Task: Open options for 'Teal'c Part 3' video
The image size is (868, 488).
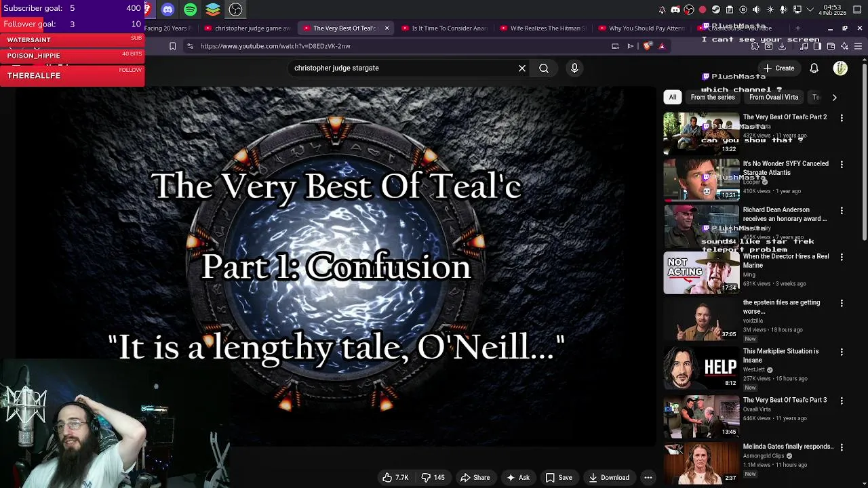Action: pos(842,401)
